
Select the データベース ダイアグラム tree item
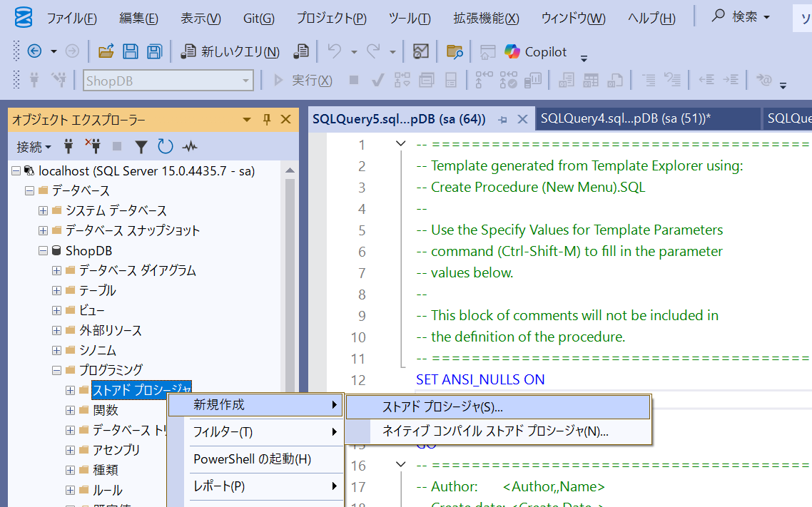[137, 270]
